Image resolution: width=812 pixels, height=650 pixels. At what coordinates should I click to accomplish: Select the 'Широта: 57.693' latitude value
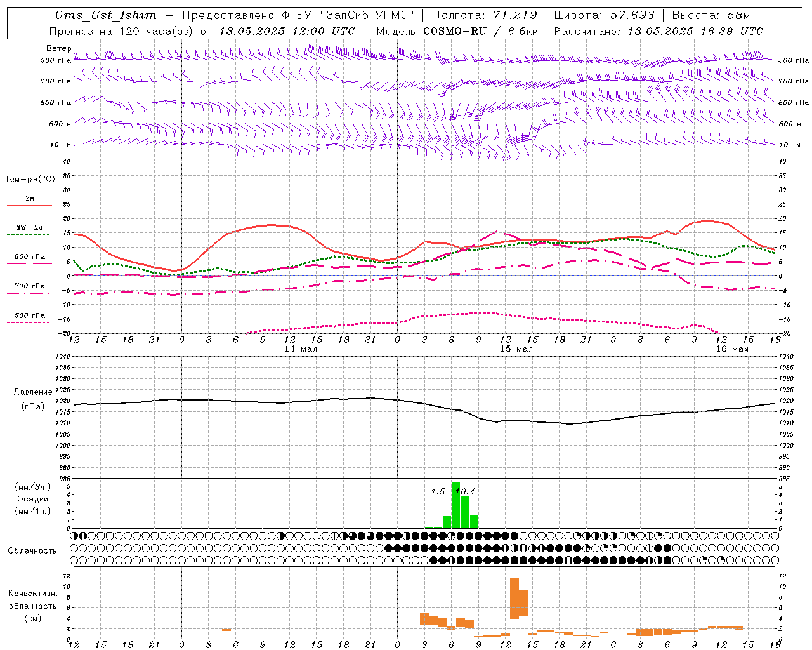point(604,15)
